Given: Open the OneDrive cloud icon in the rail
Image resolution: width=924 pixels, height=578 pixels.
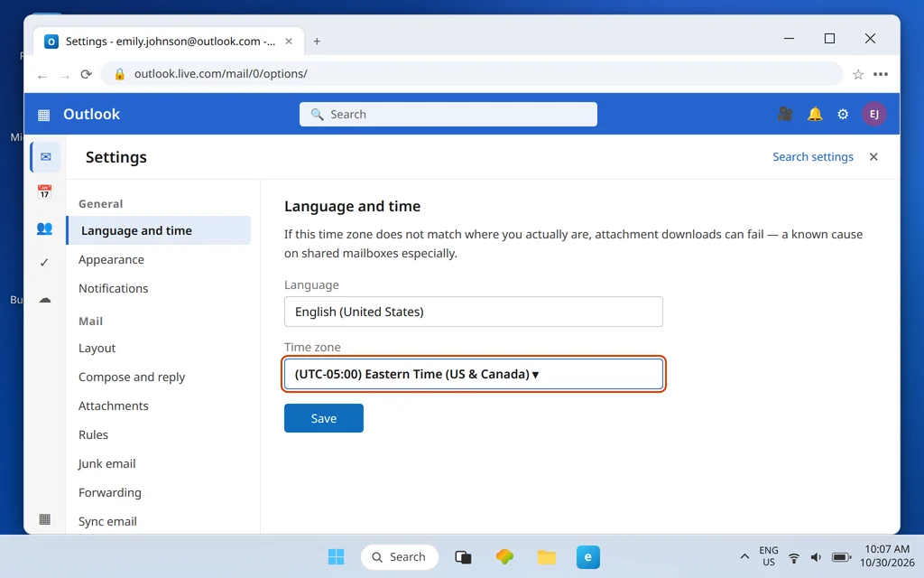Looking at the screenshot, I should (x=45, y=300).
